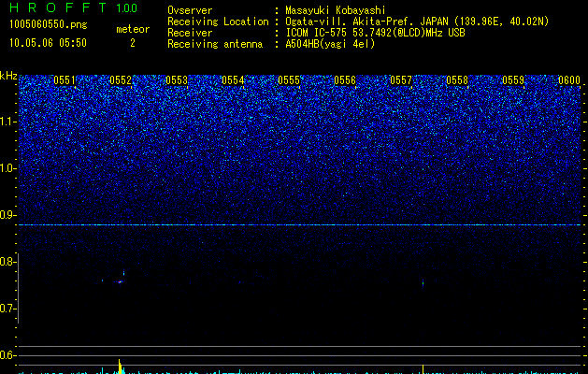Click the 0554 time marker
The width and height of the screenshot is (588, 374).
click(x=233, y=80)
